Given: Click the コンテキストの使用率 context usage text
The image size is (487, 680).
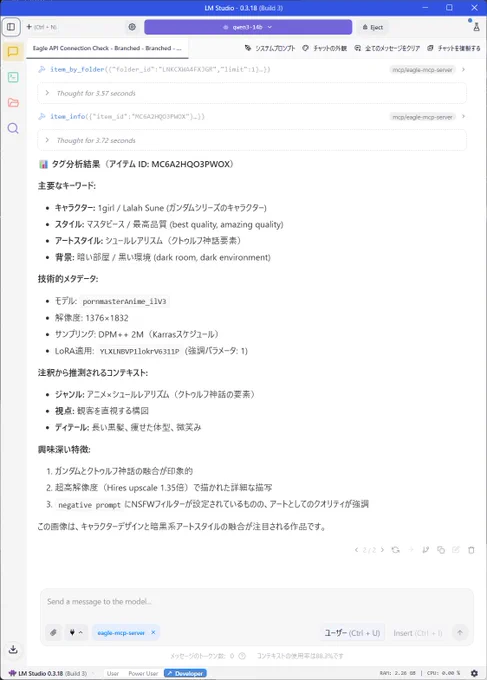Looking at the screenshot, I should 300,656.
